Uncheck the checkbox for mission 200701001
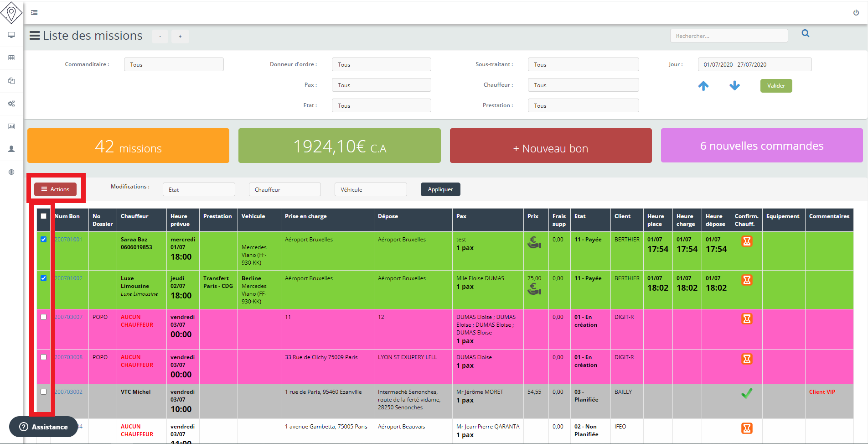 click(x=44, y=240)
